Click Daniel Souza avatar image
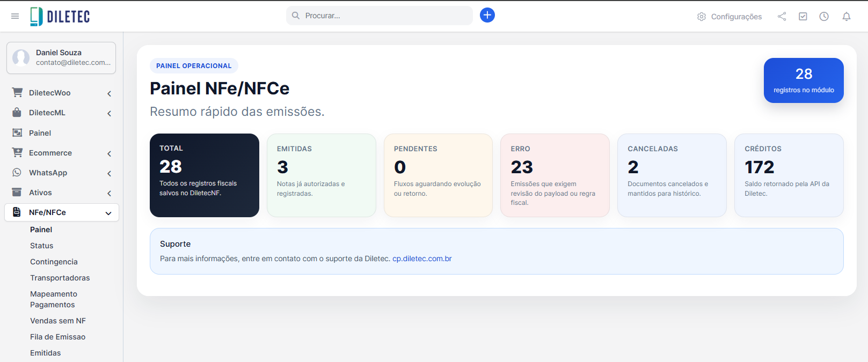Screen dimensions: 868x362 [21, 57]
